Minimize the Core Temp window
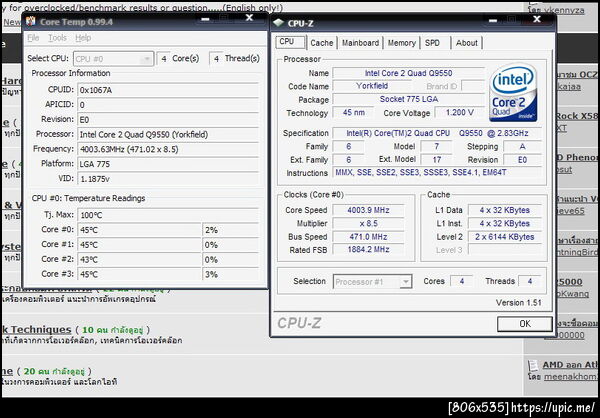The width and height of the screenshot is (600, 418). [205, 18]
